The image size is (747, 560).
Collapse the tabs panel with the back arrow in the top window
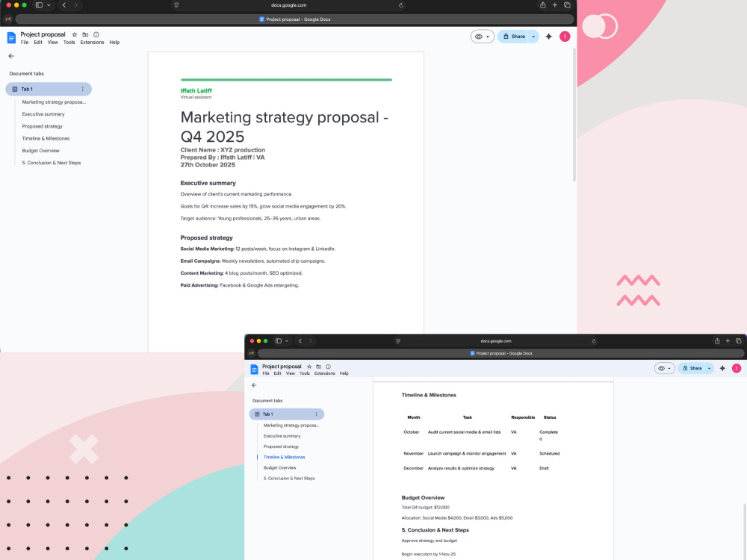tap(11, 56)
